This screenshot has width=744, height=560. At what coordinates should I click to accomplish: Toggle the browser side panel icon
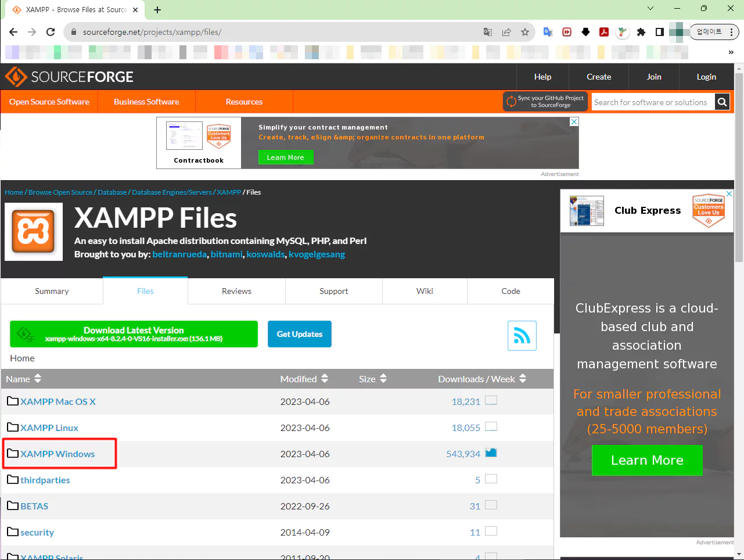click(x=660, y=32)
